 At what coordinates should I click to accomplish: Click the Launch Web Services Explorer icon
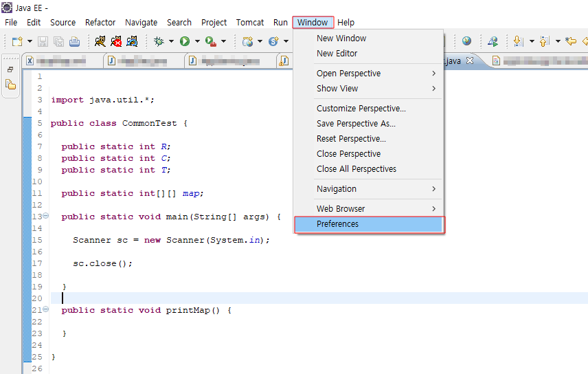[x=493, y=41]
